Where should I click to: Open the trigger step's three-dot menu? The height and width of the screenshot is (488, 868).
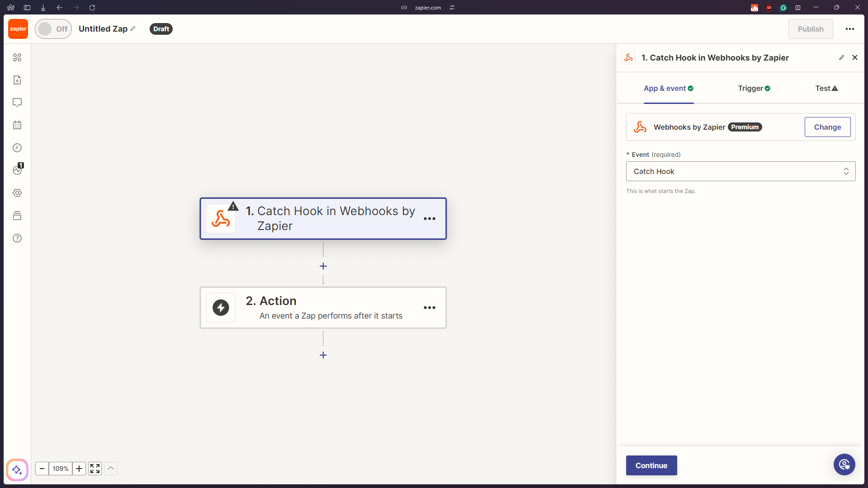click(x=429, y=219)
